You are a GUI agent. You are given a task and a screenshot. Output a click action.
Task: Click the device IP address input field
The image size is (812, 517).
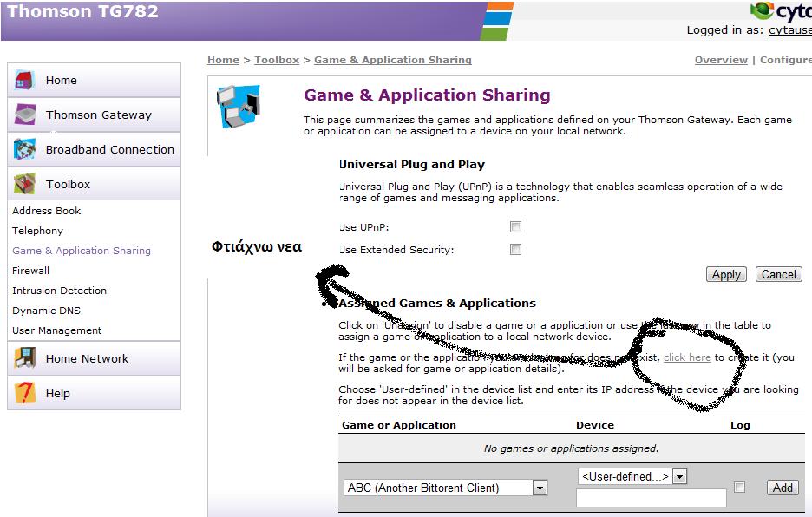651,498
